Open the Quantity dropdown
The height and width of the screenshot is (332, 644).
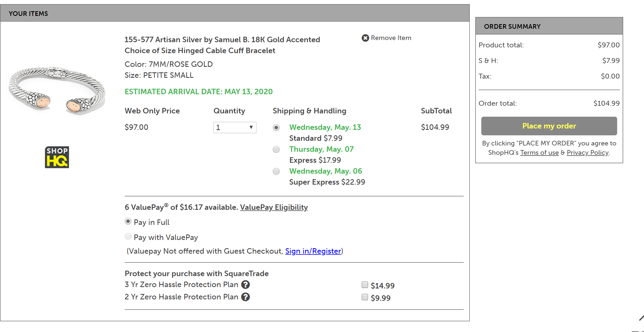pos(235,127)
